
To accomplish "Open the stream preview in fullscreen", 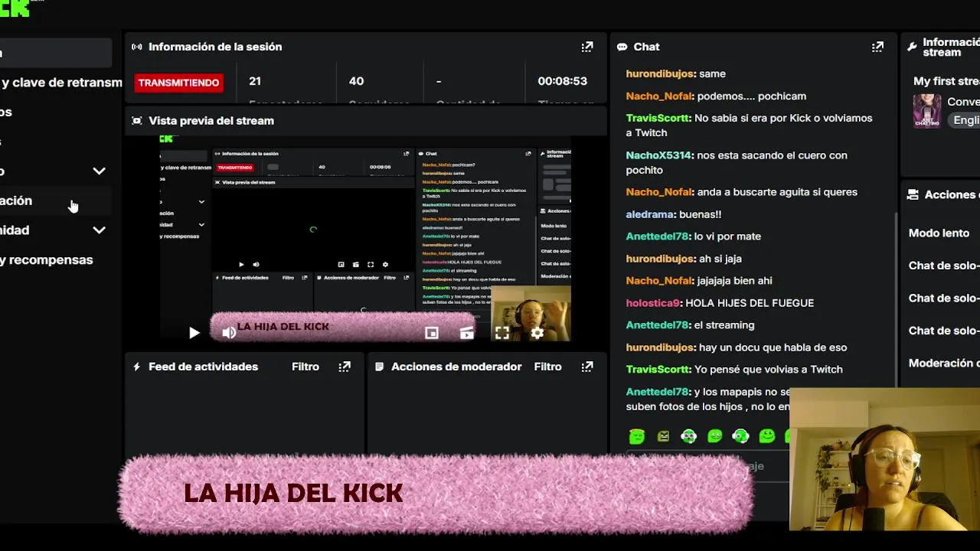I will [502, 333].
